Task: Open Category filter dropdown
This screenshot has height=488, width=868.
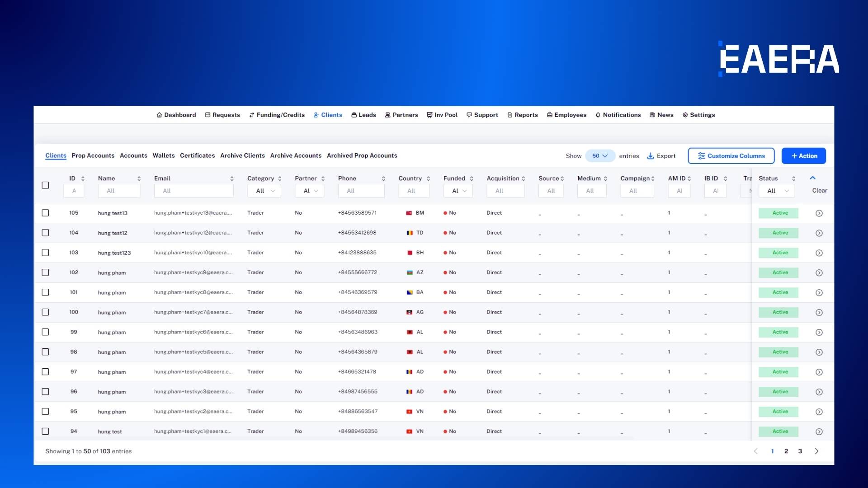Action: coord(264,191)
